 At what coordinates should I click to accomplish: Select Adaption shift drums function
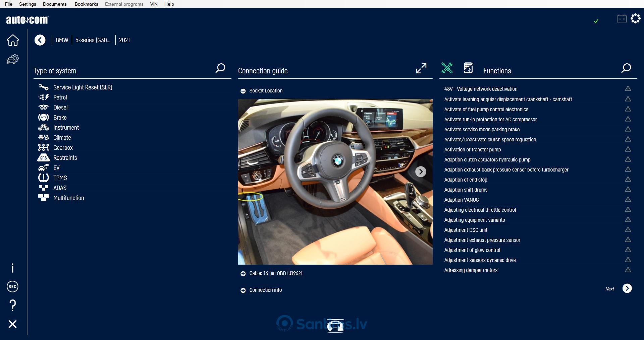(466, 190)
